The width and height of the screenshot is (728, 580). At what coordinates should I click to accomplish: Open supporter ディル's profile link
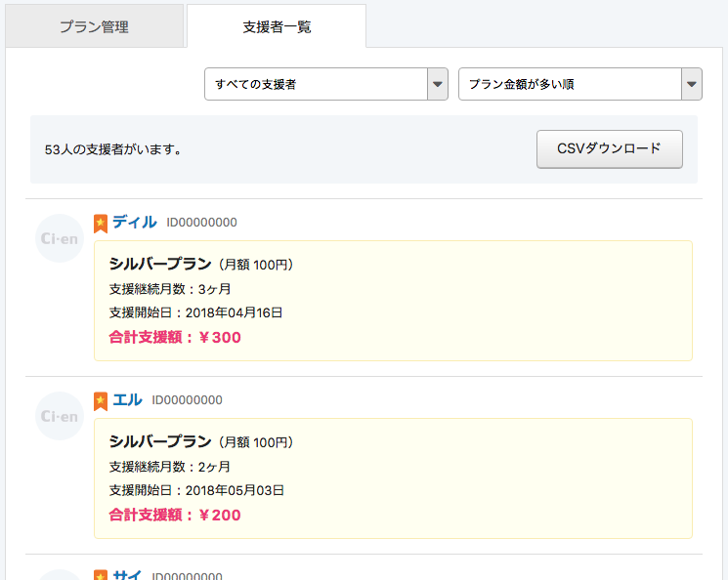[135, 222]
